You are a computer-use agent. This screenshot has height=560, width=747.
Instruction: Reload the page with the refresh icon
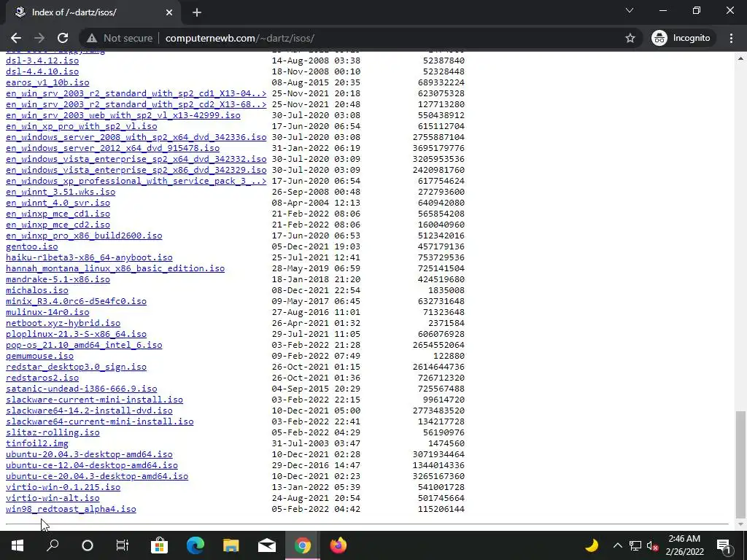(63, 38)
